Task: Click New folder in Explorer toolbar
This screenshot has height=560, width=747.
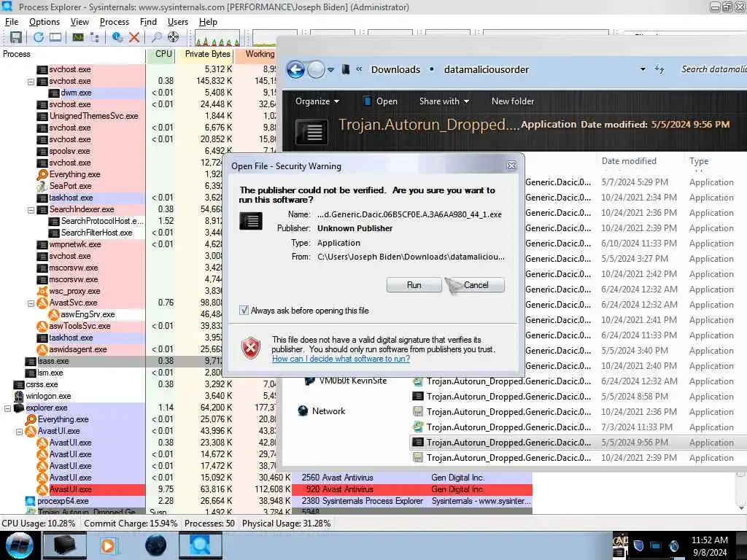Action: click(x=513, y=101)
